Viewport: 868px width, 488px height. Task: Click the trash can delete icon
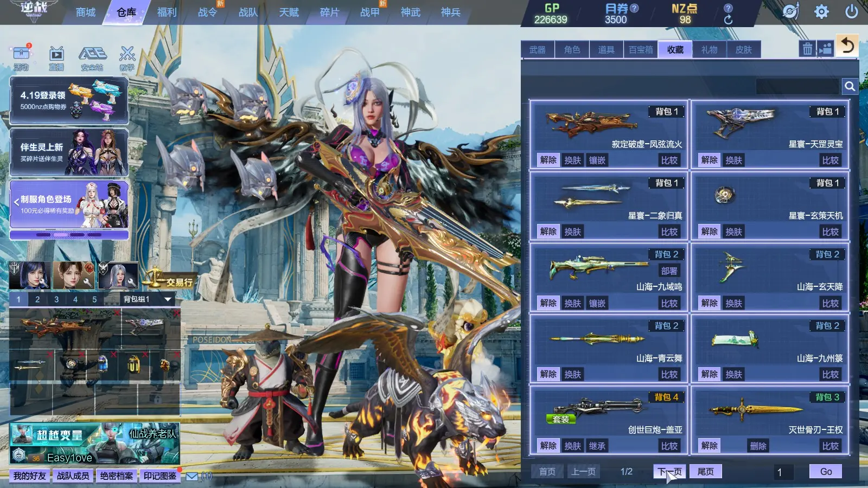click(x=807, y=49)
